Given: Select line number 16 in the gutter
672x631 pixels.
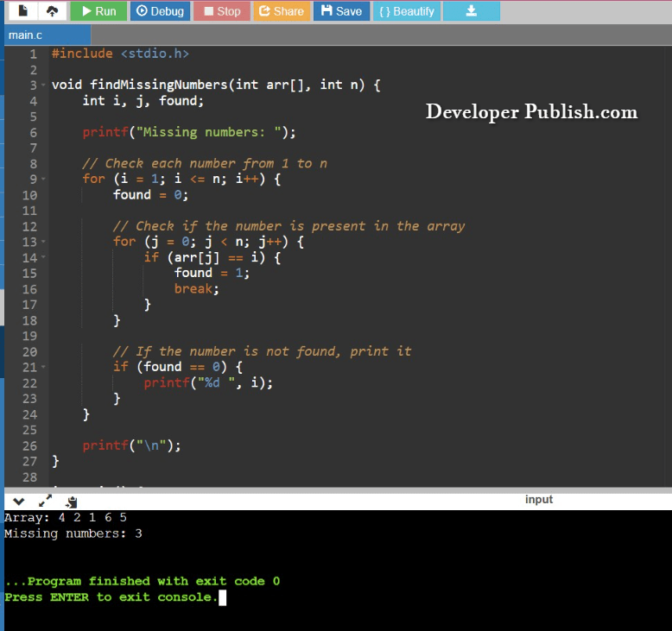Looking at the screenshot, I should coord(29,289).
